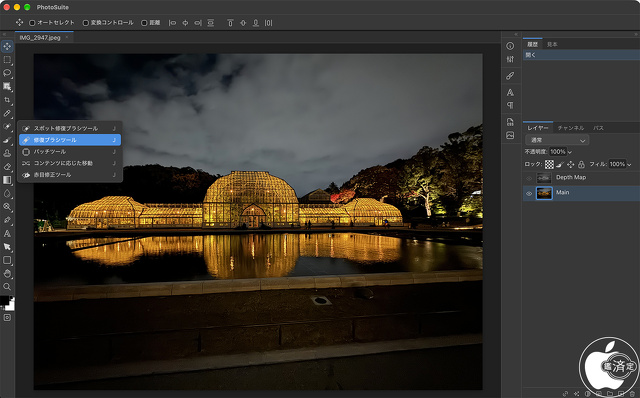Collapse the right icon strip chevrons
This screenshot has width=640, height=398.
tap(516, 34)
